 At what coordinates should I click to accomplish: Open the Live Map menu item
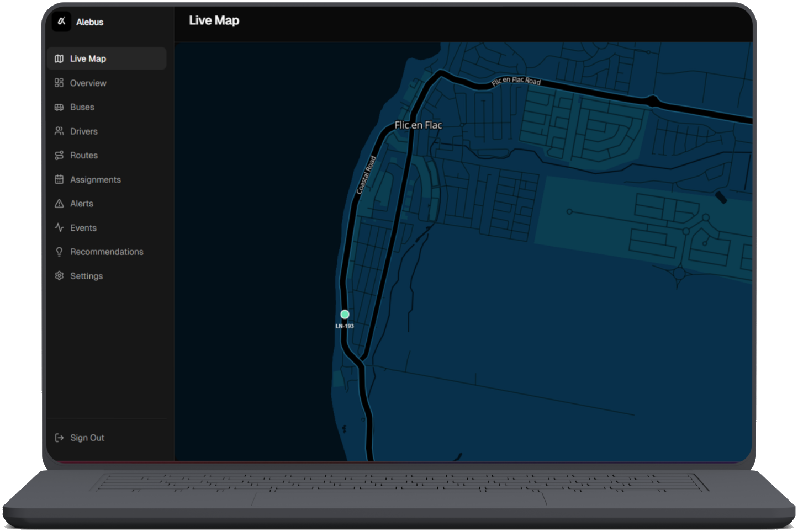[107, 58]
